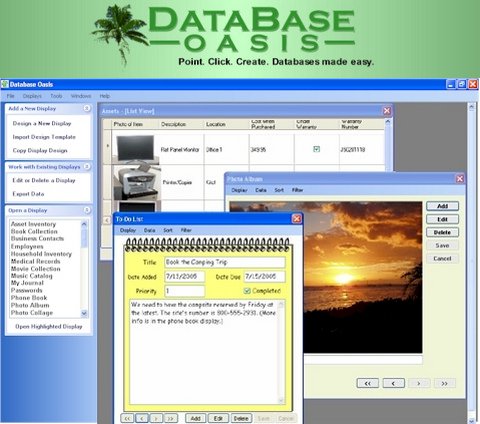This screenshot has height=424, width=480.
Task: Click Delete button in To Do List
Action: pos(241,418)
